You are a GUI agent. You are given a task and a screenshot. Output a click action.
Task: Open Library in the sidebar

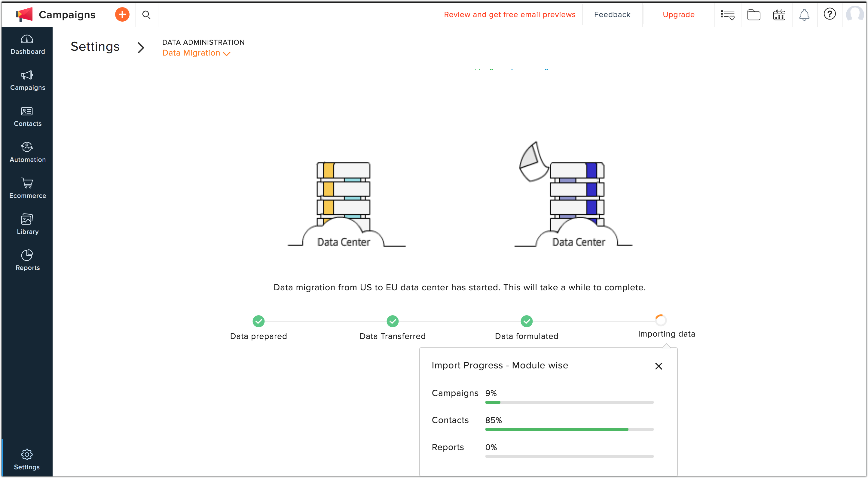(x=27, y=225)
